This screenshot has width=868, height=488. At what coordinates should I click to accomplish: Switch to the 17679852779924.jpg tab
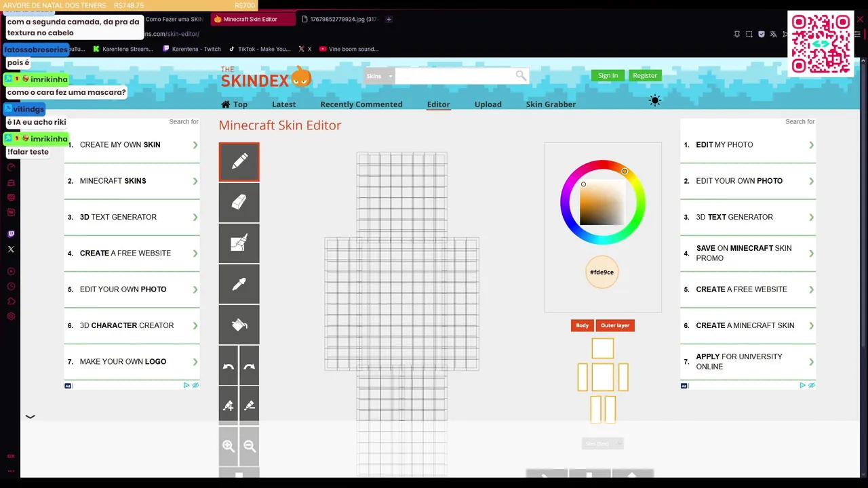coord(339,19)
